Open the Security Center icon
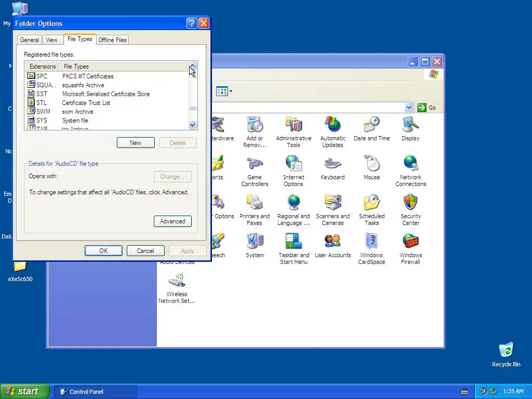 click(x=410, y=210)
